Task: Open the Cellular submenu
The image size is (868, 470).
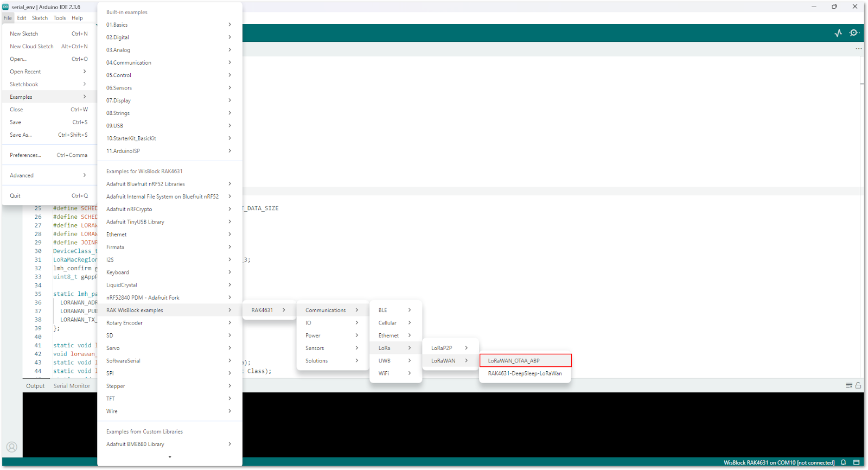Action: click(x=395, y=323)
